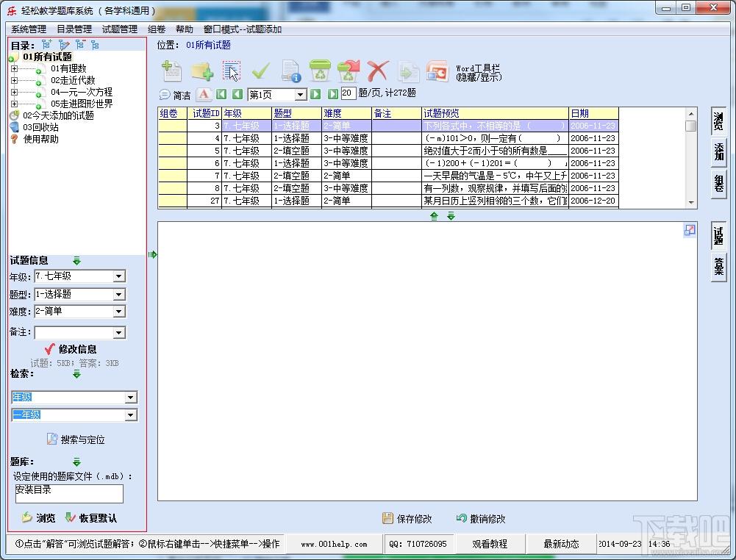The height and width of the screenshot is (560, 736).
Task: Click the document properties info icon
Action: 290,72
